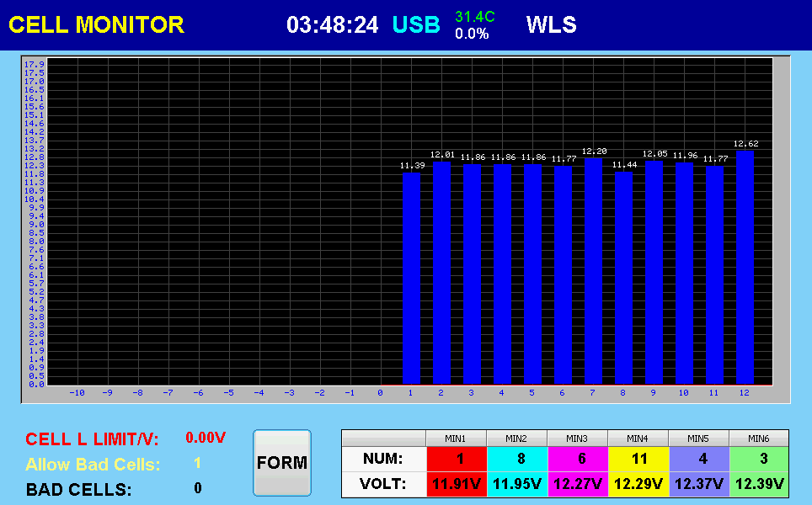Click the MIN6 column header
812x505 pixels.
pos(758,439)
